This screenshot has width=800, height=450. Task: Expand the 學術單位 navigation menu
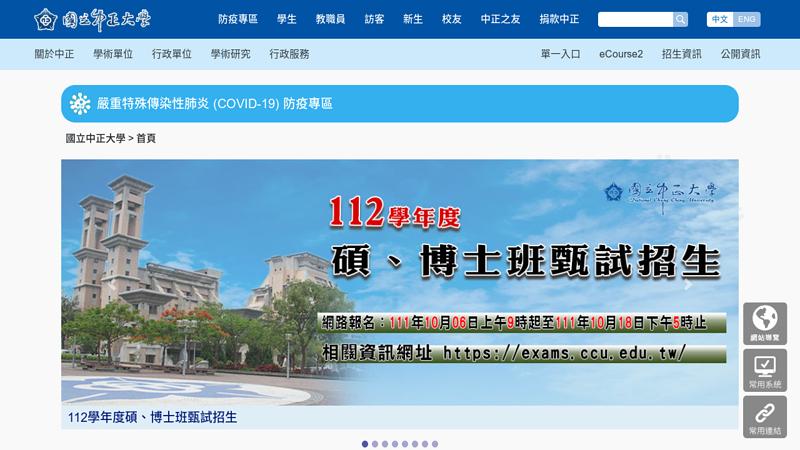pyautogui.click(x=113, y=54)
